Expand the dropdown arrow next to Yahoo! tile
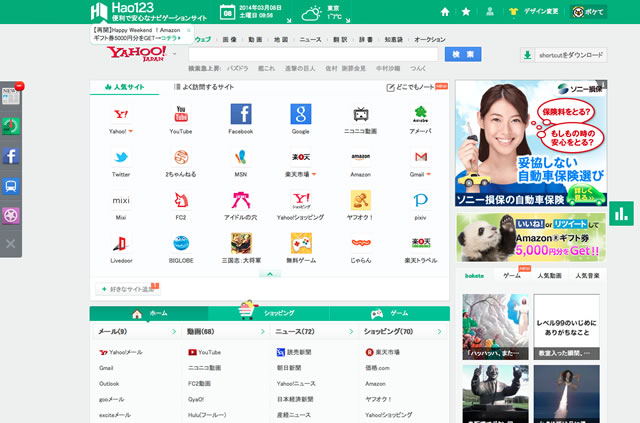The width and height of the screenshot is (640, 423). pyautogui.click(x=131, y=131)
